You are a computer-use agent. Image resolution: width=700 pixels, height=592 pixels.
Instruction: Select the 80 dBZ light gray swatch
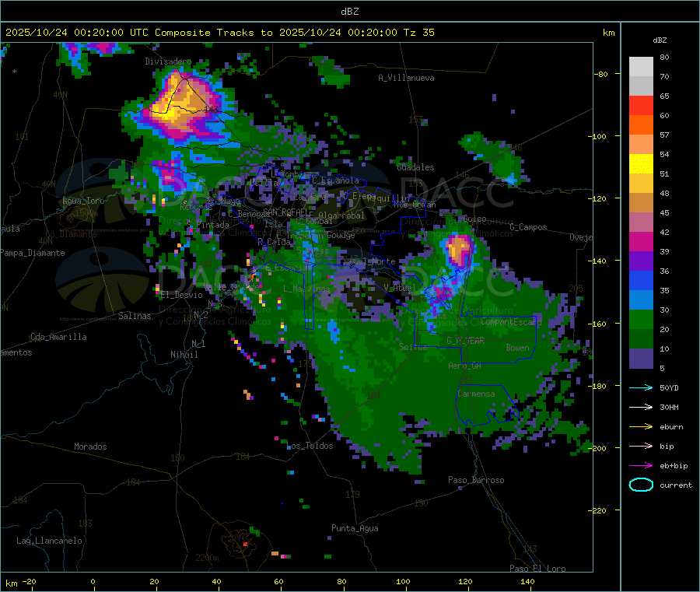[641, 67]
